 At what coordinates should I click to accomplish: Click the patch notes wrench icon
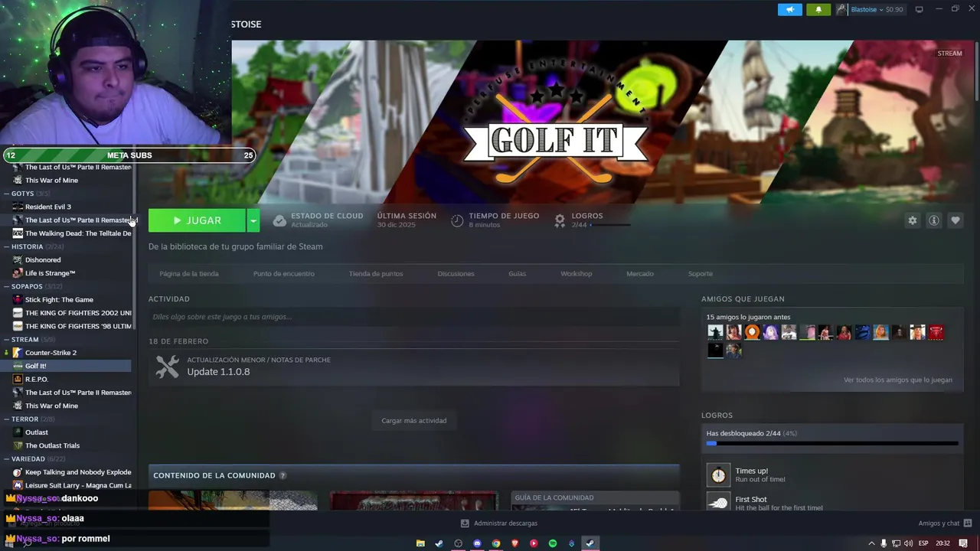(167, 367)
